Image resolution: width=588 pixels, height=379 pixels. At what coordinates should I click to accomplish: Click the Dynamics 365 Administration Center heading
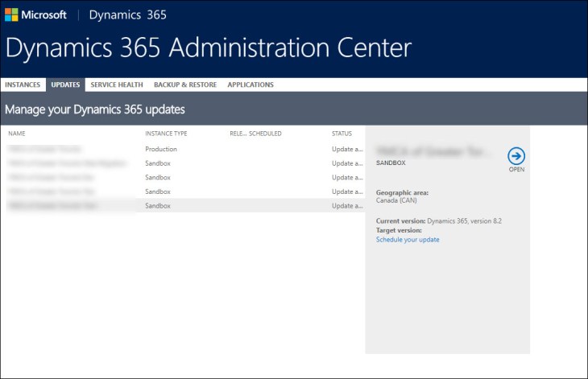tap(208, 47)
